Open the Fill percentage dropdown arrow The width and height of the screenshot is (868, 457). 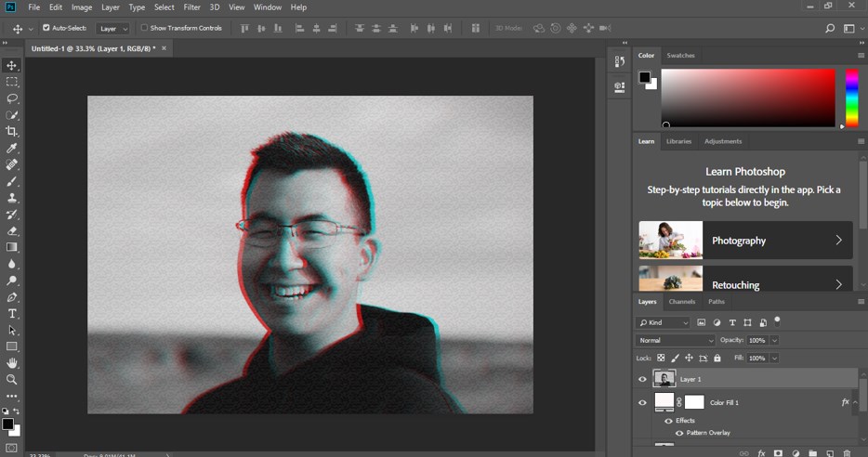click(x=774, y=358)
